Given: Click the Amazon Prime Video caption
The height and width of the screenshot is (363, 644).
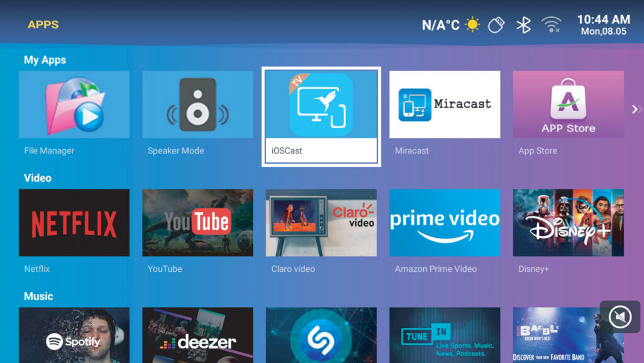Looking at the screenshot, I should (x=436, y=269).
